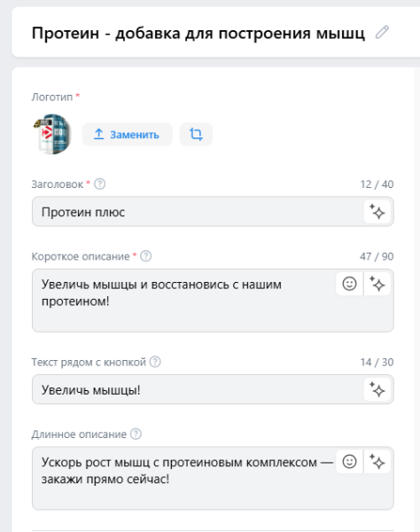Click the 12 / 40 character counter
The image size is (420, 532).
[377, 184]
